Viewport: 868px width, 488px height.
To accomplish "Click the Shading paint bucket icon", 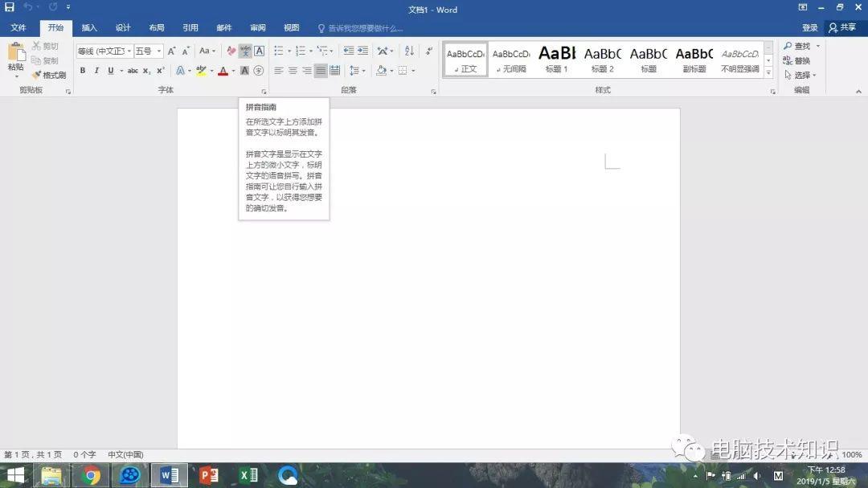I will click(x=381, y=71).
